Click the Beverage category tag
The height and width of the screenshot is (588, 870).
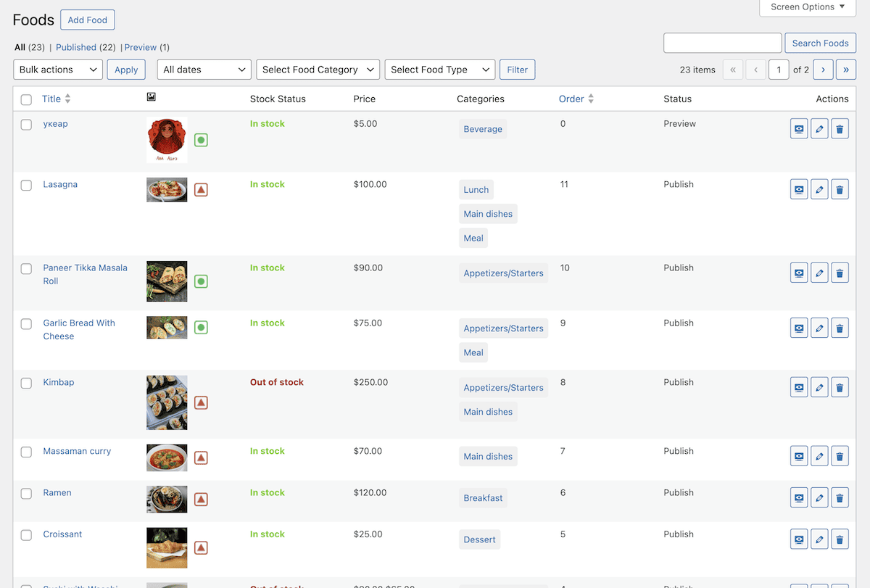483,129
